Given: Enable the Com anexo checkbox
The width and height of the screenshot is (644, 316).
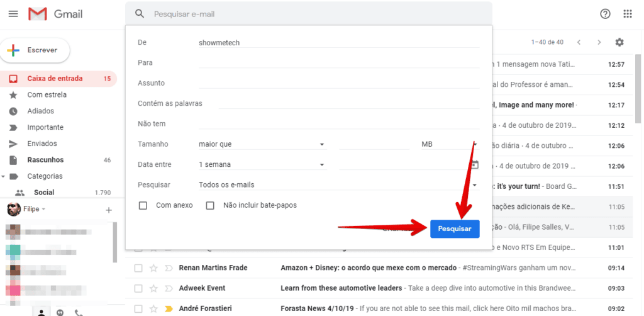Looking at the screenshot, I should pyautogui.click(x=143, y=205).
